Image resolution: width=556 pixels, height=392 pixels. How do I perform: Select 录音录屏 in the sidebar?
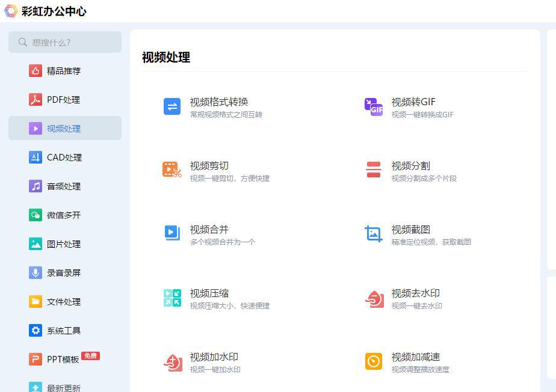[64, 272]
